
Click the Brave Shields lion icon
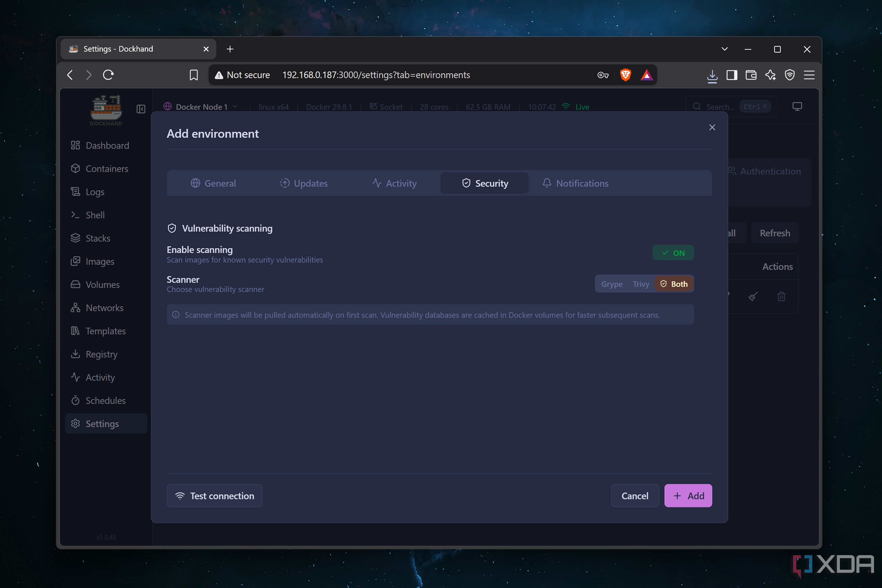pyautogui.click(x=626, y=75)
